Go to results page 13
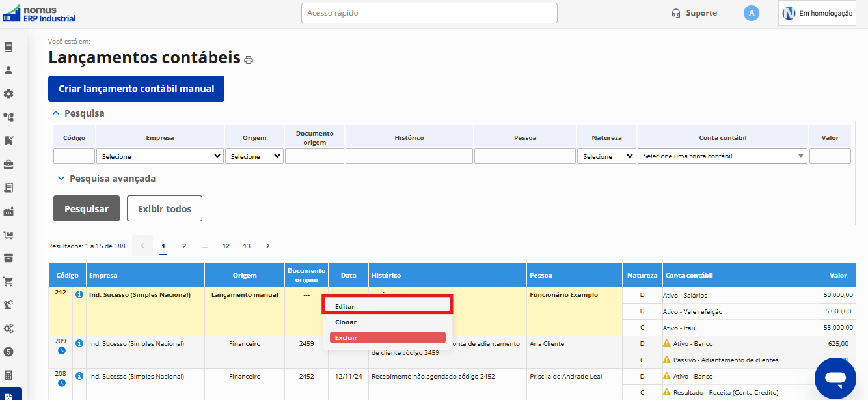The height and width of the screenshot is (400, 868). [x=247, y=246]
